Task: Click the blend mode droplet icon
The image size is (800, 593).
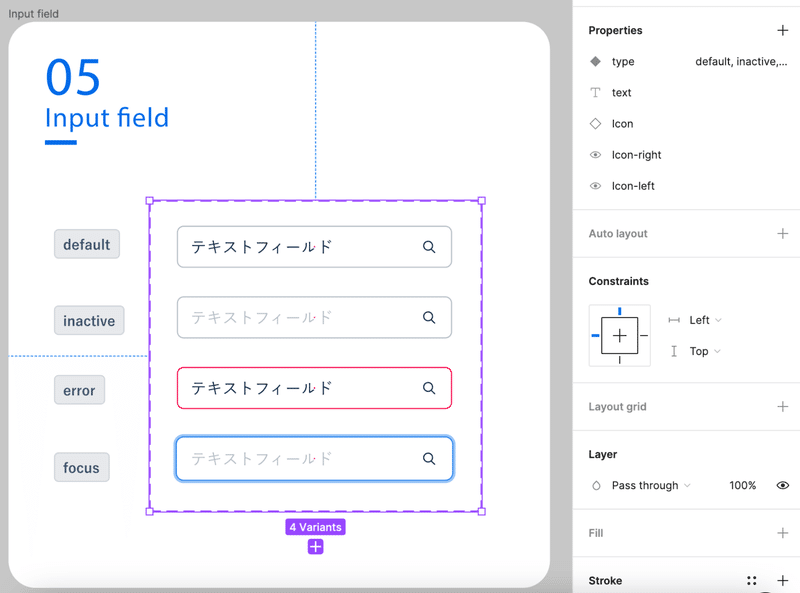Action: [x=596, y=485]
